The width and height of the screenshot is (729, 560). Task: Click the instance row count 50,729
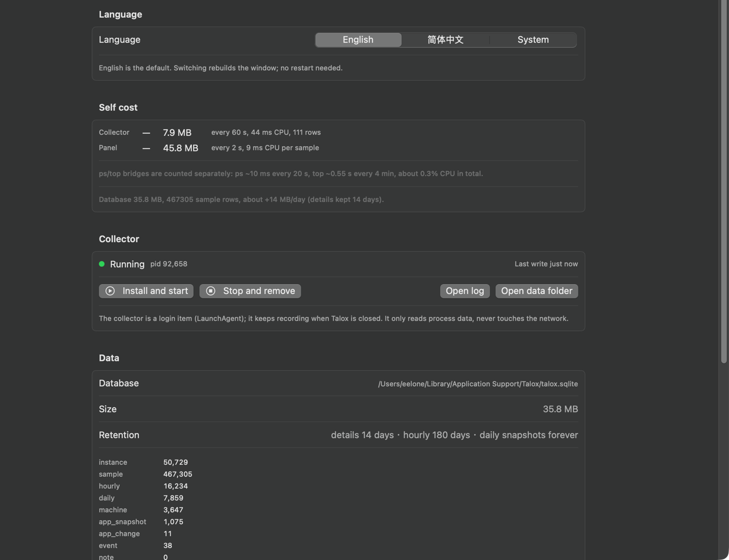tap(175, 462)
